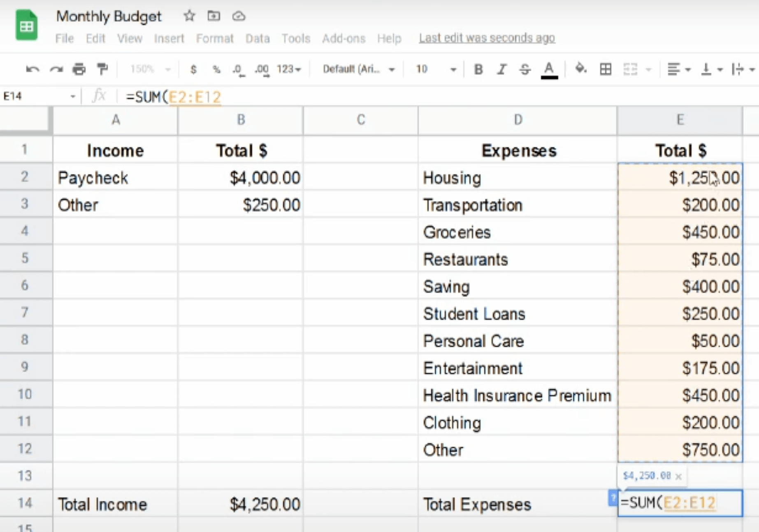Select column C header
Screen dimensions: 759x532
tap(361, 120)
